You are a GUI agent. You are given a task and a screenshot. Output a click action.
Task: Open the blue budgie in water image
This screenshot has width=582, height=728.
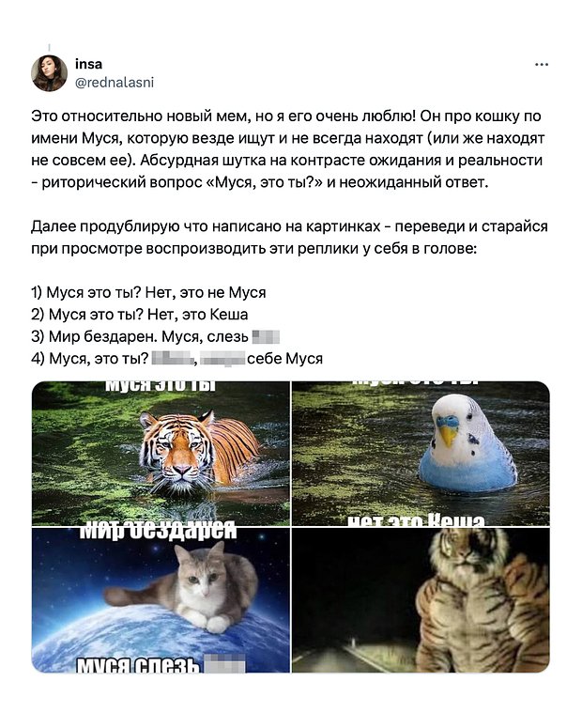[x=421, y=454]
